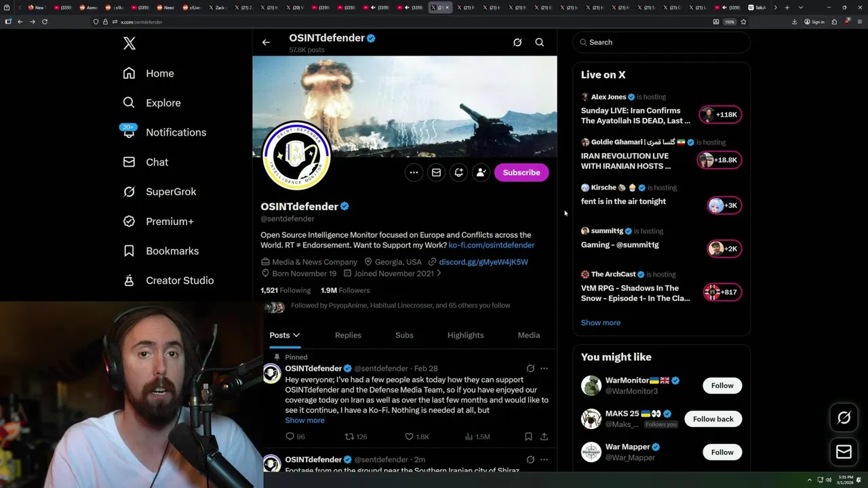Open floating Grok button

point(844,418)
